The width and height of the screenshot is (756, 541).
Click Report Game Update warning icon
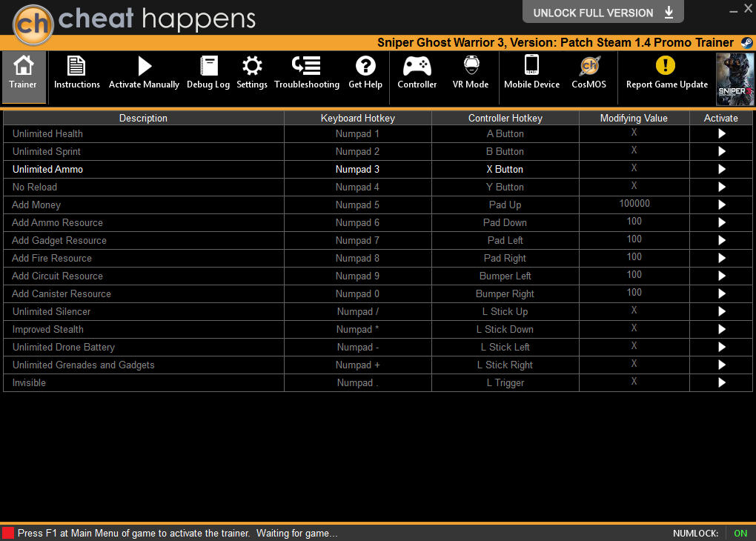(666, 67)
